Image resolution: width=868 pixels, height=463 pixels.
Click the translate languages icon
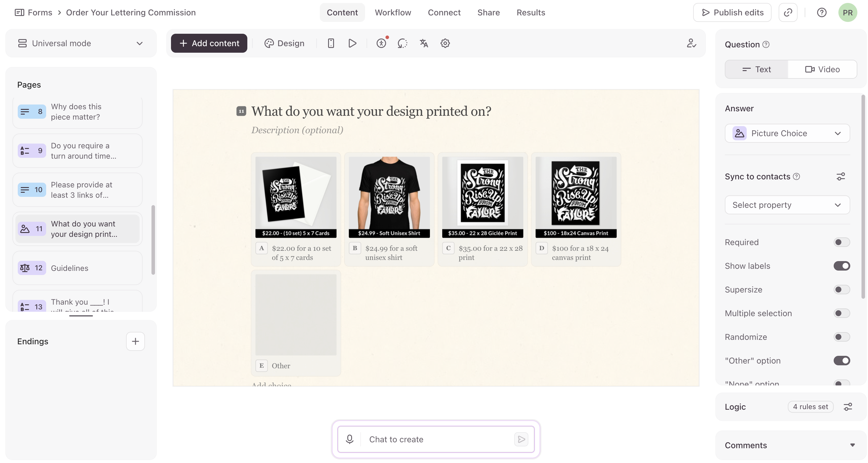click(x=424, y=43)
